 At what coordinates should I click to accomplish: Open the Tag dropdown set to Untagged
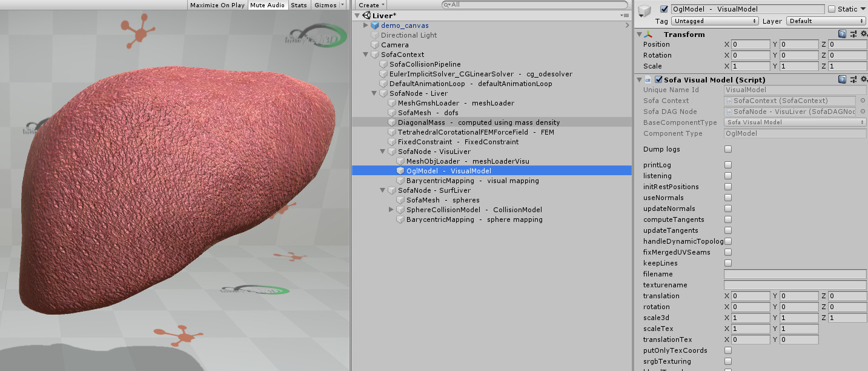coord(715,20)
